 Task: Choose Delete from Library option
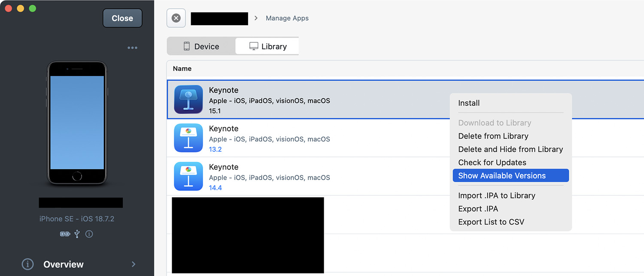coord(493,136)
